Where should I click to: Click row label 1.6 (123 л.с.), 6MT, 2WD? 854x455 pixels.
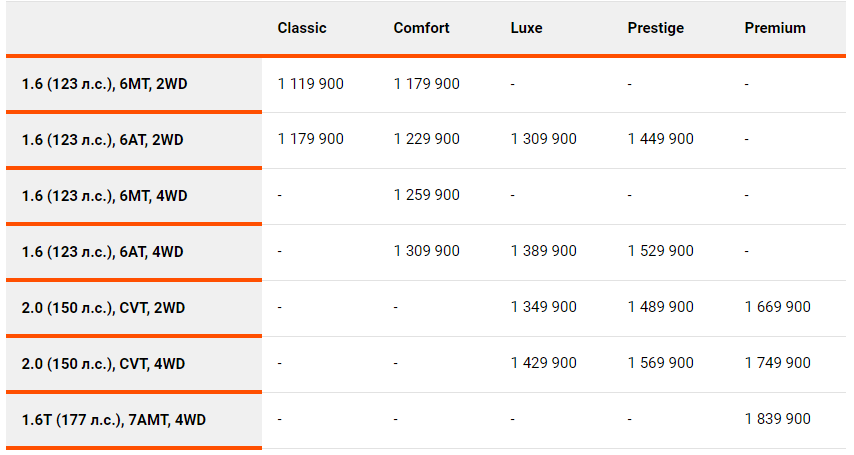[x=105, y=84]
